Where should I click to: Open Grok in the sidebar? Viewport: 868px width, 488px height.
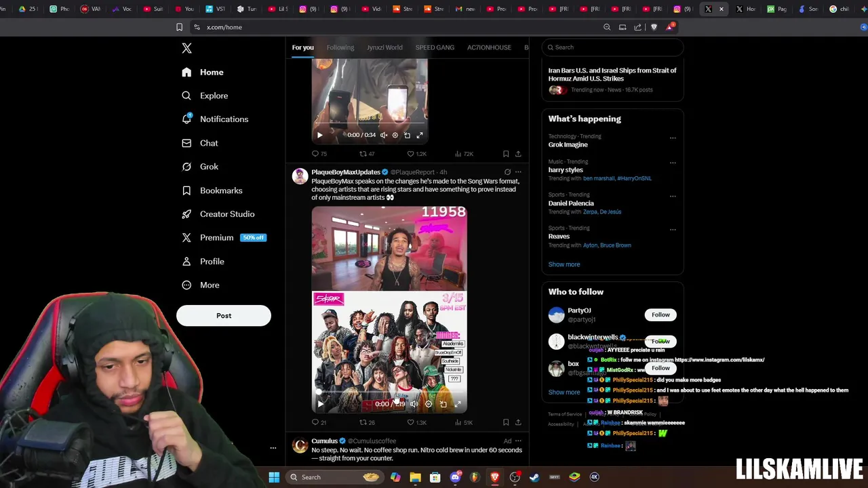click(200, 167)
